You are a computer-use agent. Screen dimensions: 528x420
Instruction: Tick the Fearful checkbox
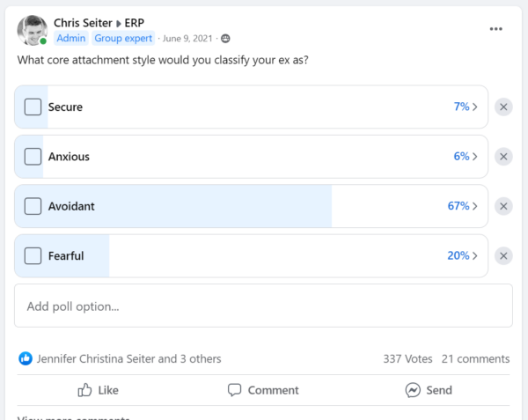(x=33, y=256)
